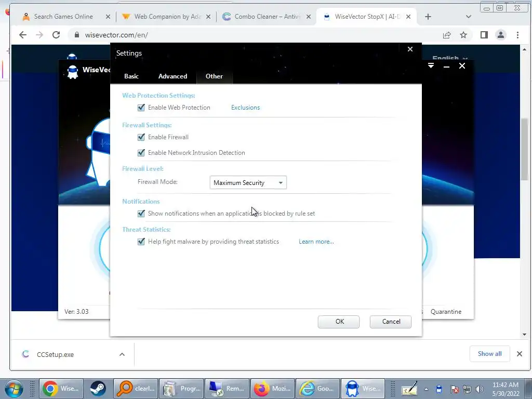Go back in browser history
Screen dimensions: 532x399
click(x=23, y=35)
